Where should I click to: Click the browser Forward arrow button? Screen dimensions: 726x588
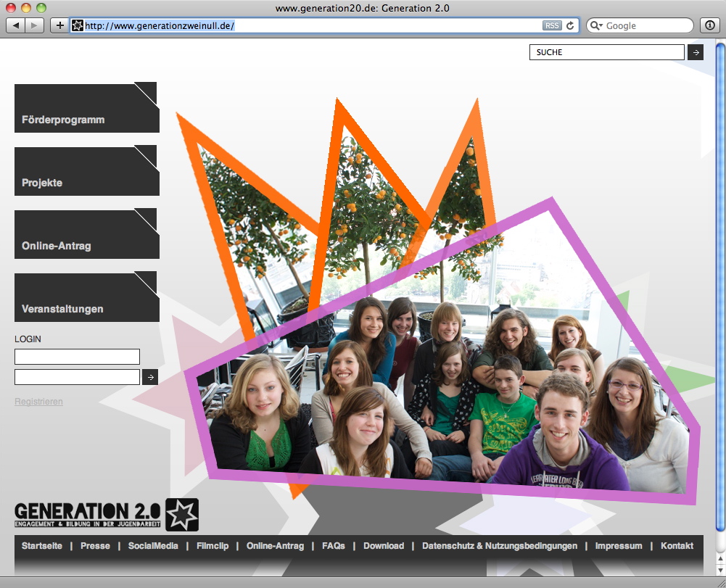pos(34,25)
